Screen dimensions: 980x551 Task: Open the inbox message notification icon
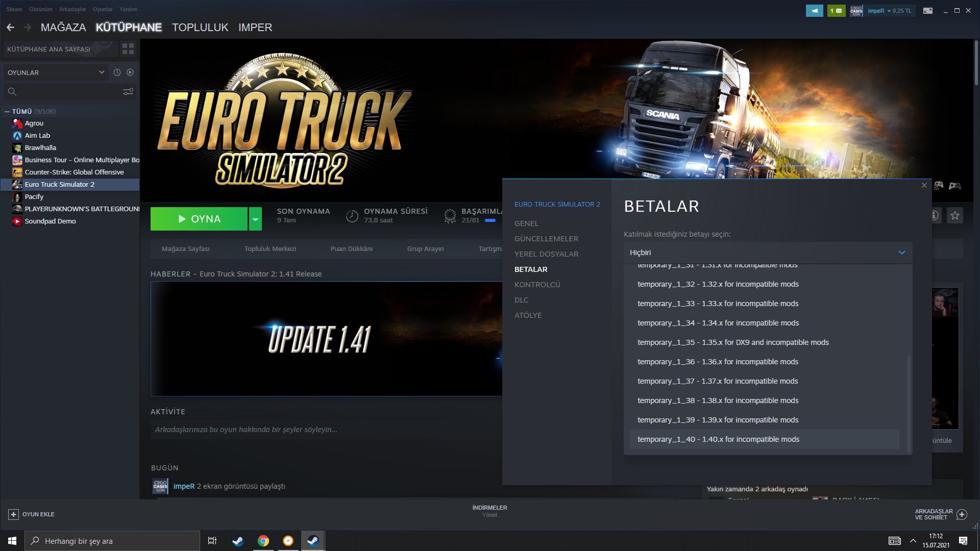tap(836, 11)
